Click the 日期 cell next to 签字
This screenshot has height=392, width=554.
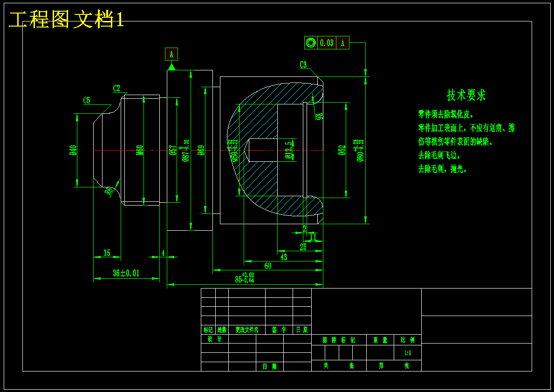point(302,330)
